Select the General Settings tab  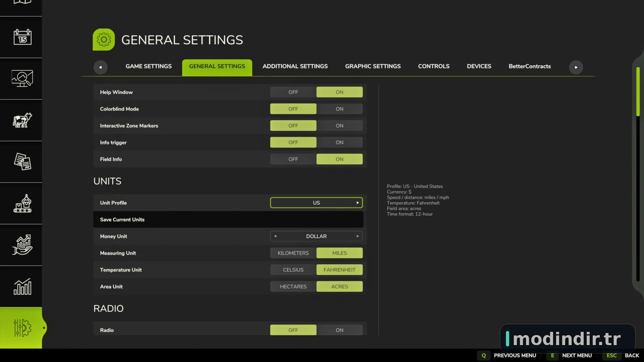coord(217,67)
